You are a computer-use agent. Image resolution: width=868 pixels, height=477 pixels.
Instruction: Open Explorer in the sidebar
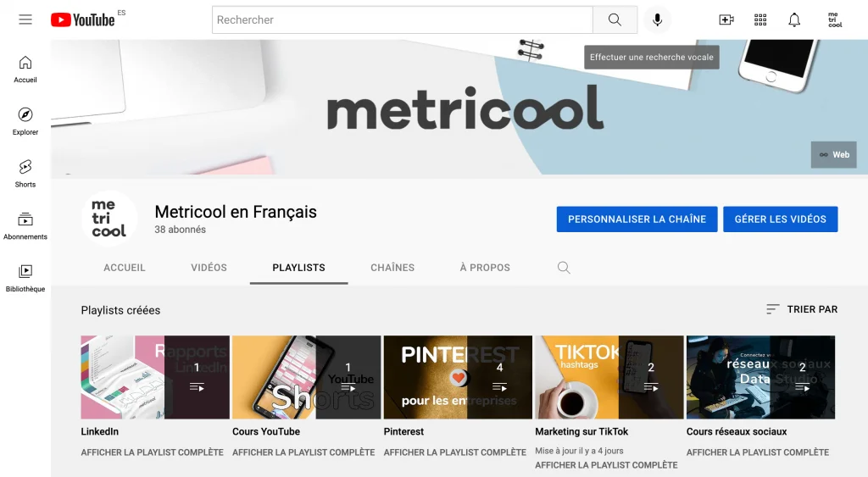point(25,122)
